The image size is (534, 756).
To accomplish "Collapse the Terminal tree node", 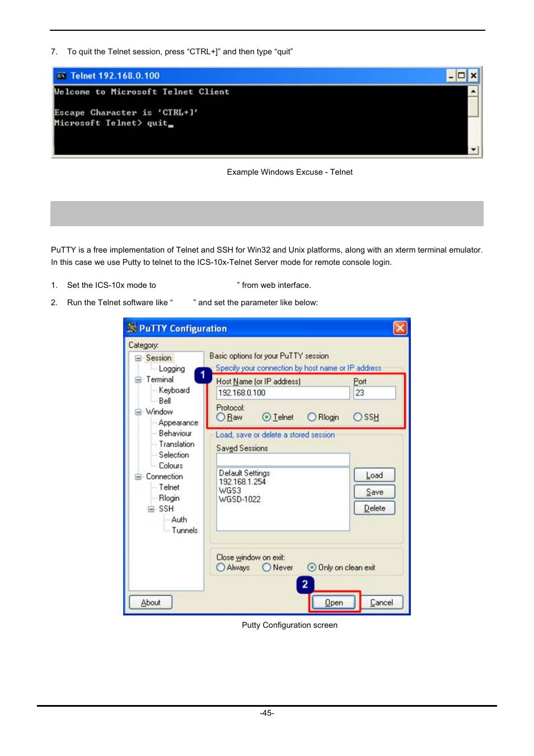I will tap(138, 380).
